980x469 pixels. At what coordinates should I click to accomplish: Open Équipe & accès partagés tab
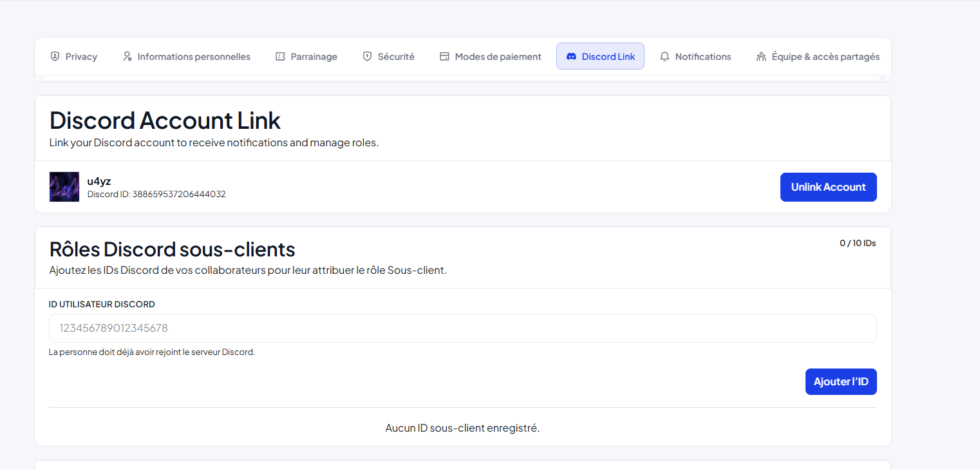(x=818, y=57)
